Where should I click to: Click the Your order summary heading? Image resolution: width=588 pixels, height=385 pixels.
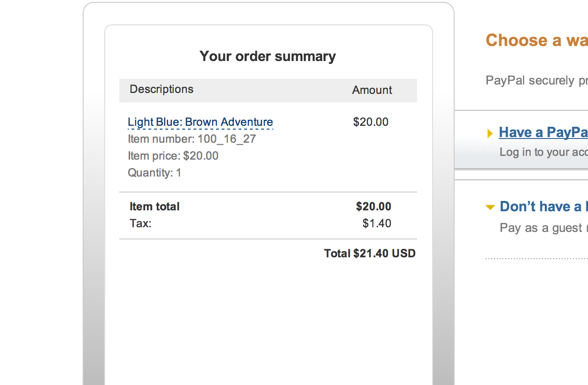pos(268,56)
